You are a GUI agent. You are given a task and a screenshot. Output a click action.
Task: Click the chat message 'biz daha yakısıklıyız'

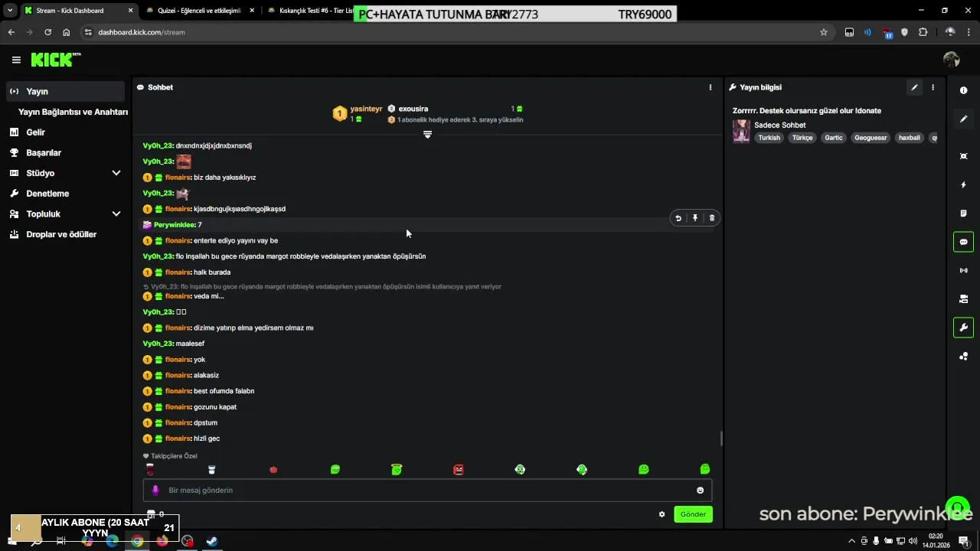coord(224,178)
